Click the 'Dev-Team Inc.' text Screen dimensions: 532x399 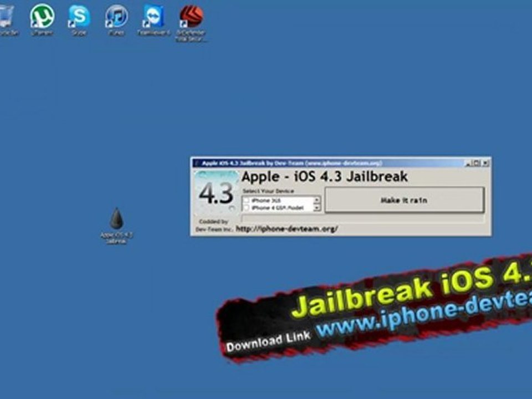(214, 229)
